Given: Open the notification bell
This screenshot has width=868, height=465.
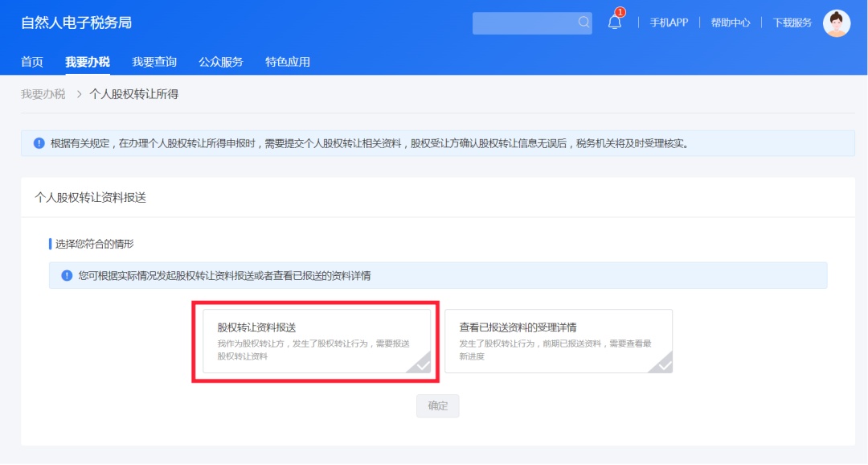Looking at the screenshot, I should (x=615, y=23).
